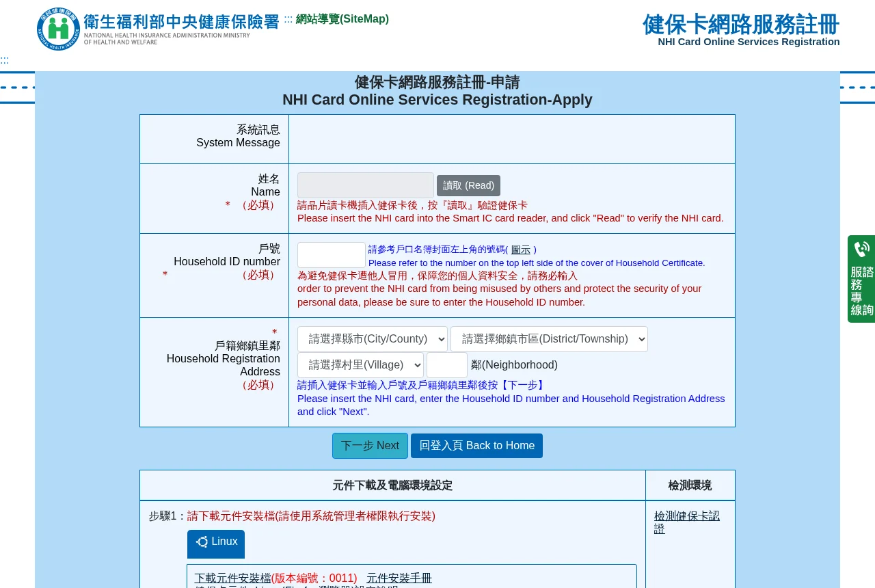875x588 pixels.
Task: Click the 元件下載及電腦環境設定 header
Action: pyautogui.click(x=392, y=485)
